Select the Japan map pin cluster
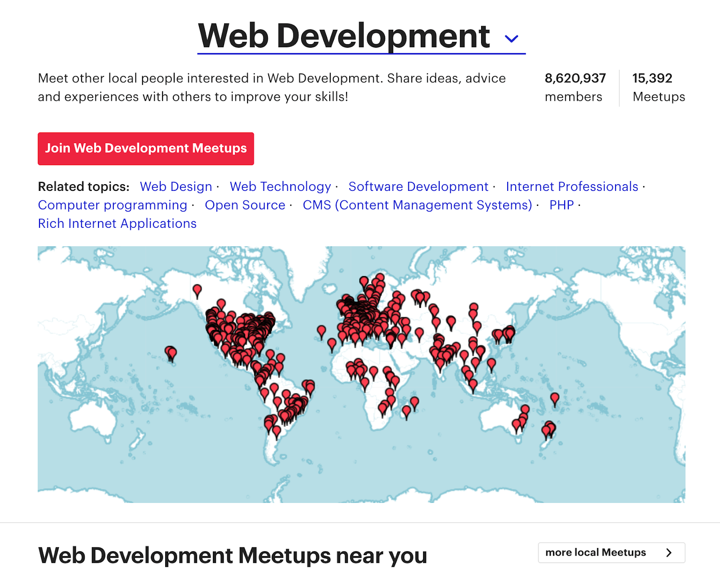720x588 pixels. [508, 333]
